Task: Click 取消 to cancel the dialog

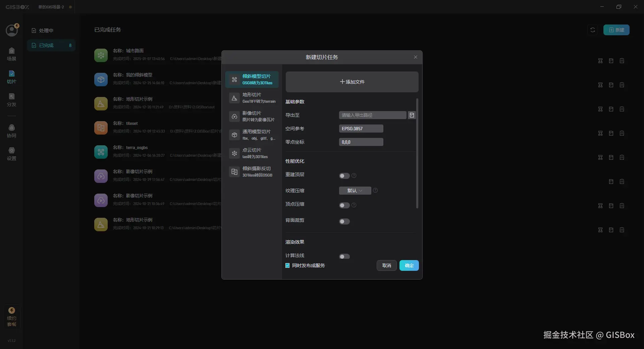Action: click(387, 265)
